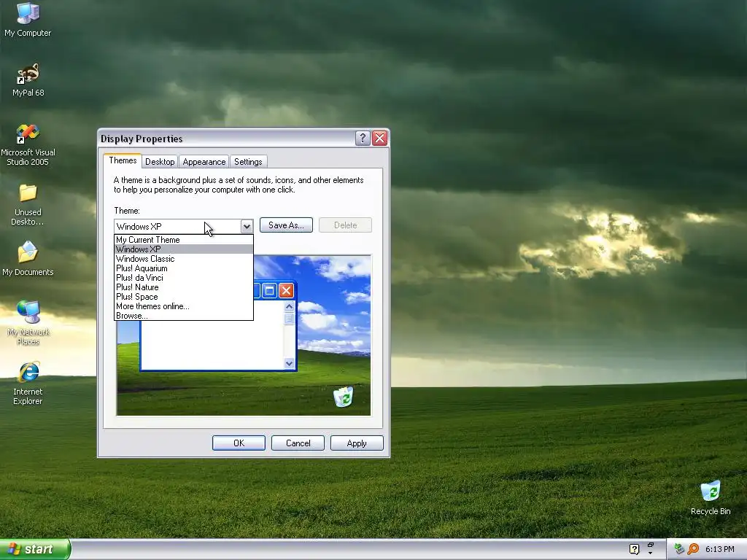
Task: Choose My Current Theme from the list
Action: pyautogui.click(x=183, y=239)
